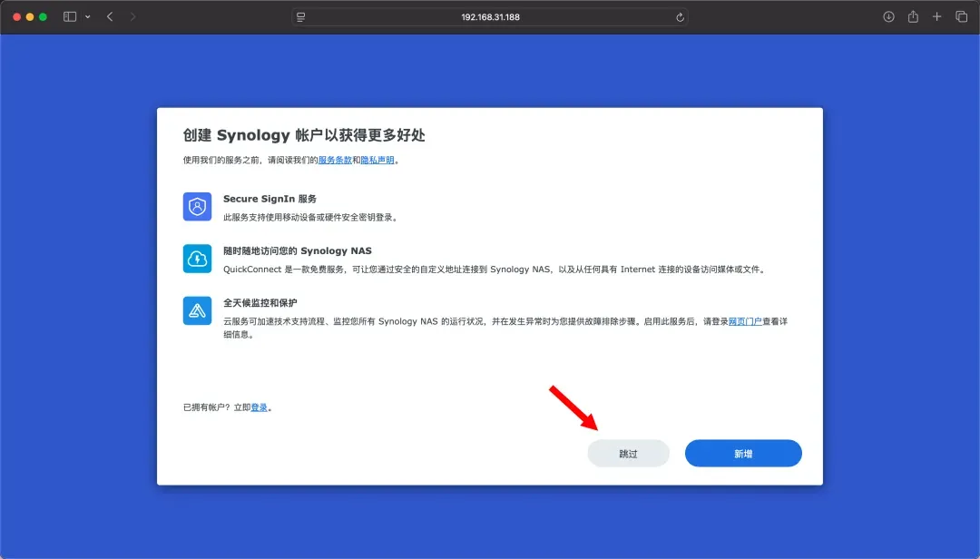The height and width of the screenshot is (559, 980).
Task: Open the page reader settings icon
Action: point(301,17)
